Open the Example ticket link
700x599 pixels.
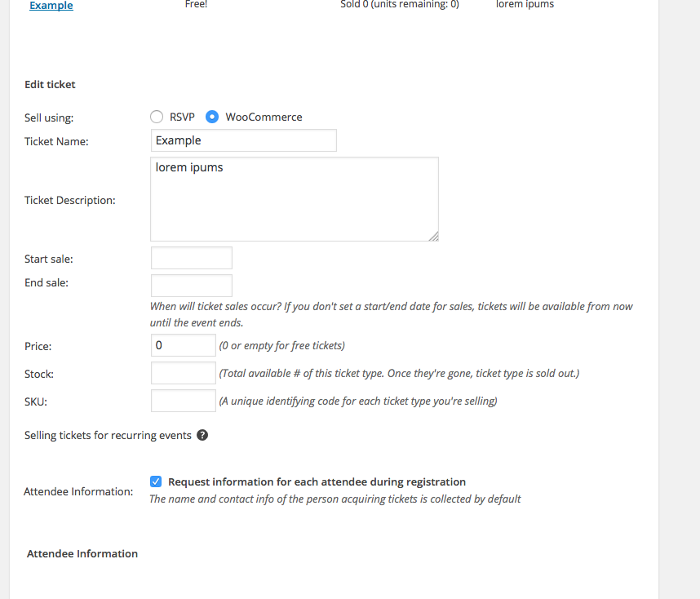(51, 6)
